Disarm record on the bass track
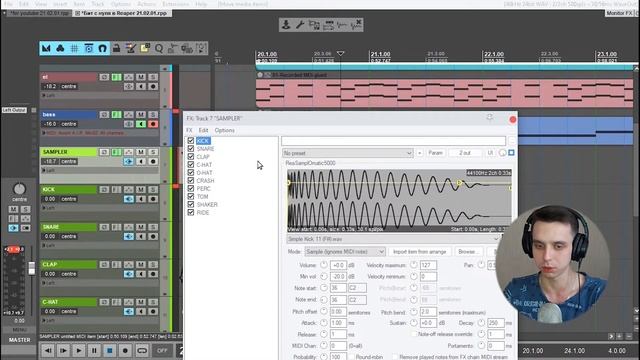This screenshot has height=360, width=640. 153,124
